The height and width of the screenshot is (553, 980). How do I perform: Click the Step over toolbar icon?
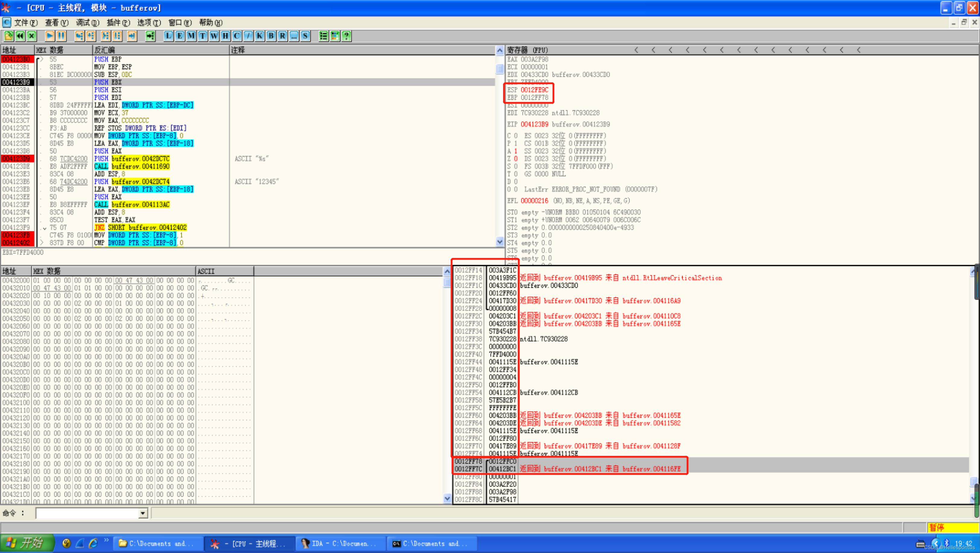pyautogui.click(x=90, y=36)
